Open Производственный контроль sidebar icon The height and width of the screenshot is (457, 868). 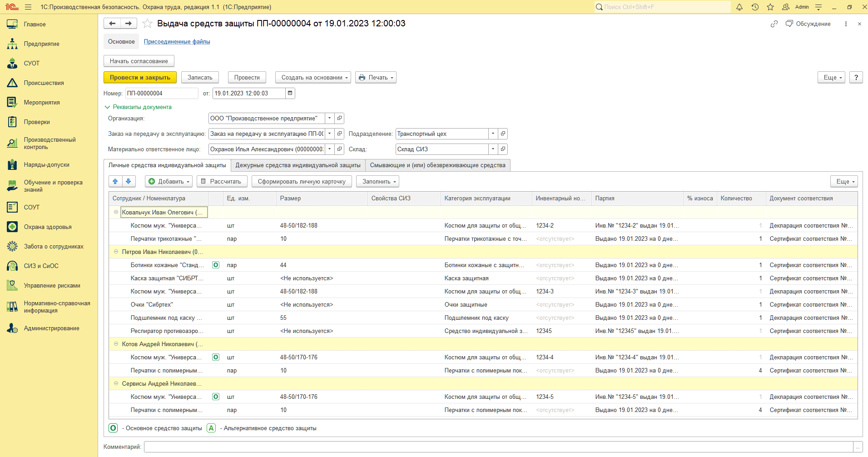[x=12, y=143]
